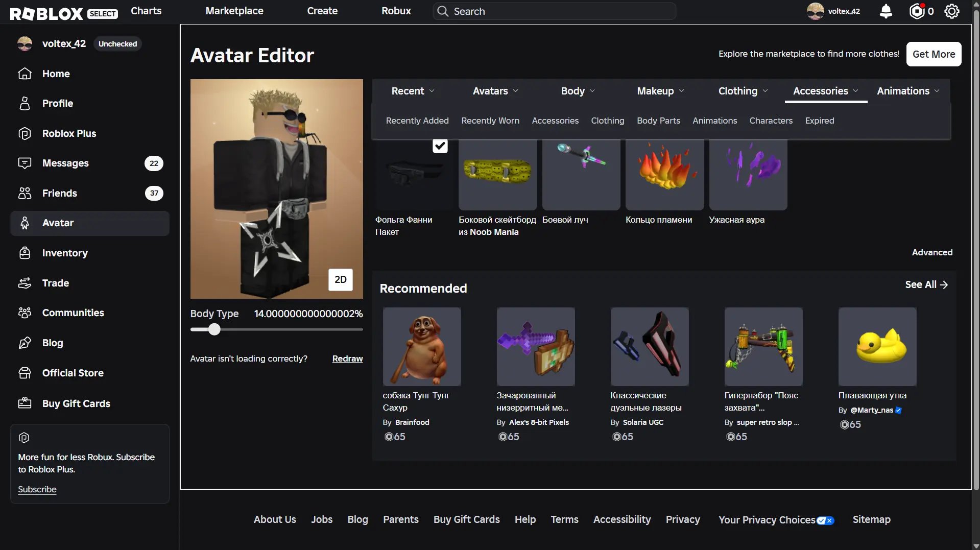Viewport: 980px width, 550px height.
Task: Open the Robux balance icon
Action: click(917, 11)
